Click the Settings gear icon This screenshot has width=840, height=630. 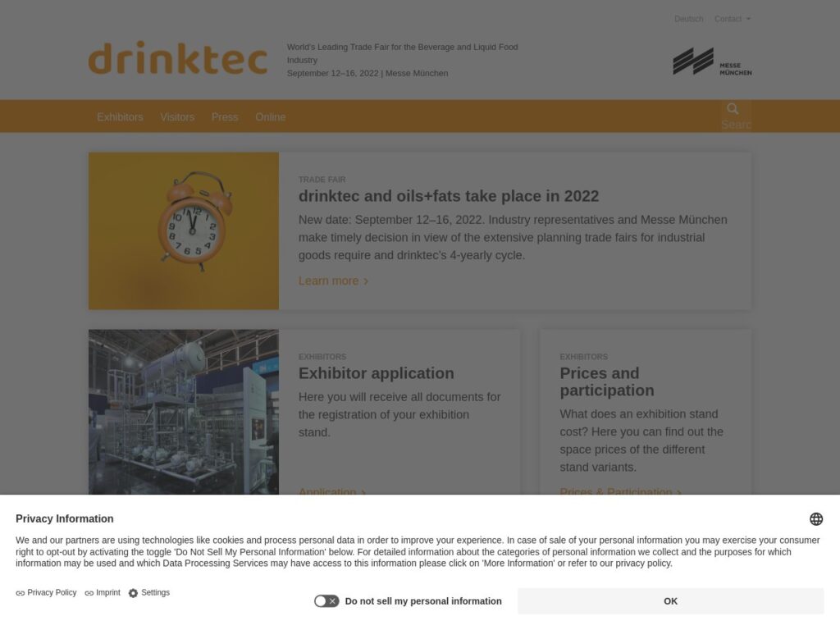pyautogui.click(x=134, y=593)
